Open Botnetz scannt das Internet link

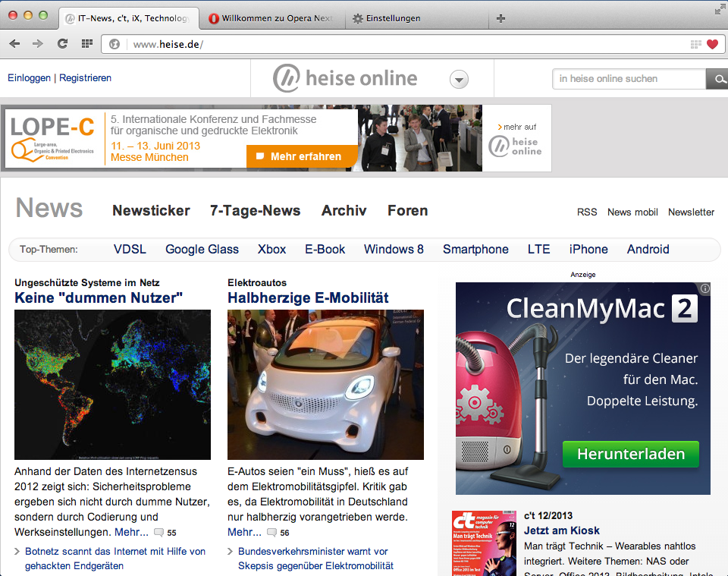(115, 559)
